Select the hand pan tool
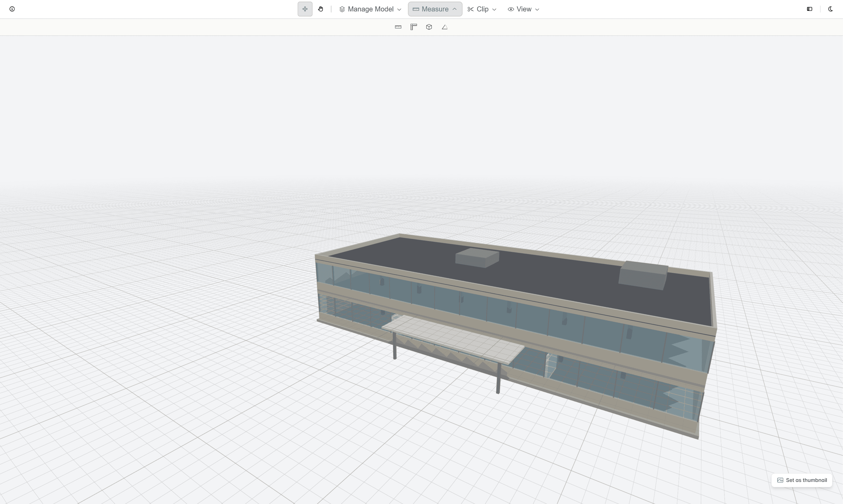The height and width of the screenshot is (504, 843). (320, 9)
